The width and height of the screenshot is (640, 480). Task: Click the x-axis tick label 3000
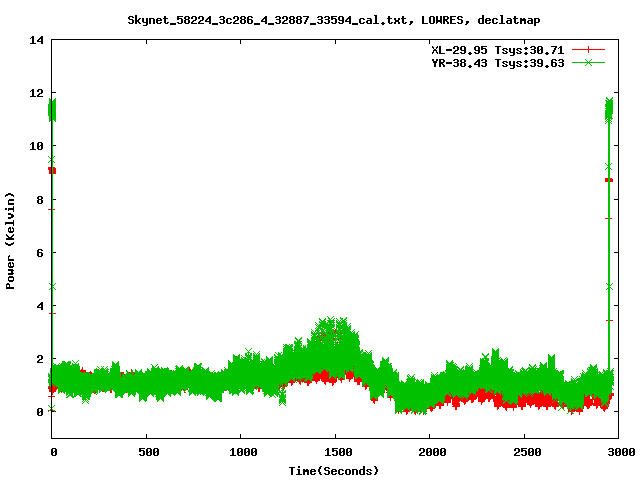tap(621, 452)
